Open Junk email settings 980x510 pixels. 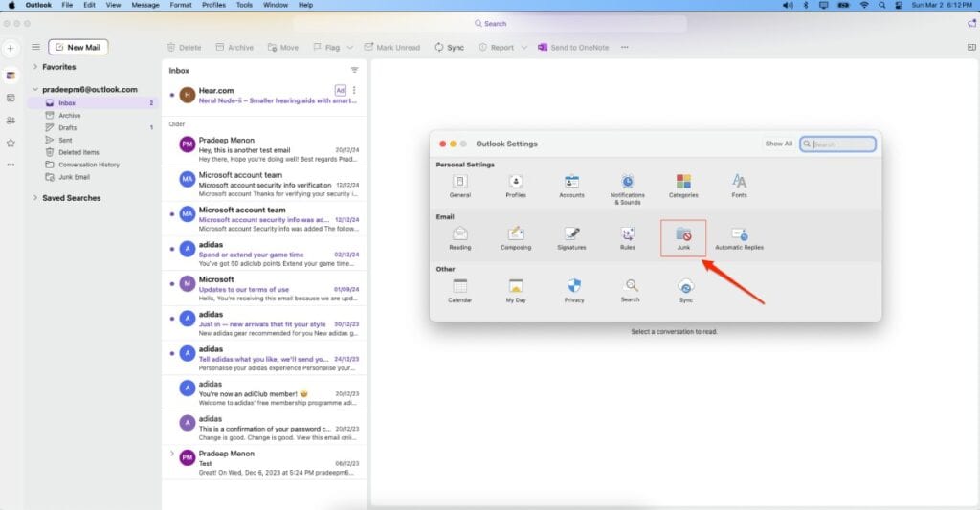pyautogui.click(x=683, y=238)
